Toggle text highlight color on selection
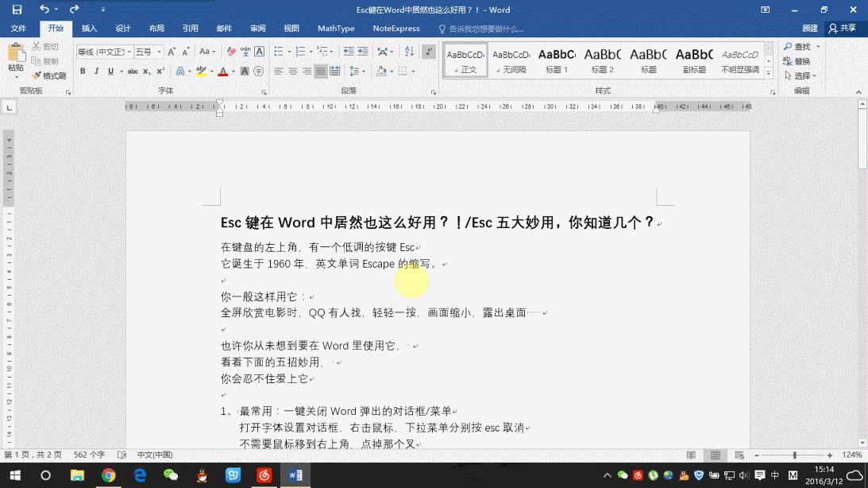This screenshot has height=488, width=868. coord(199,70)
